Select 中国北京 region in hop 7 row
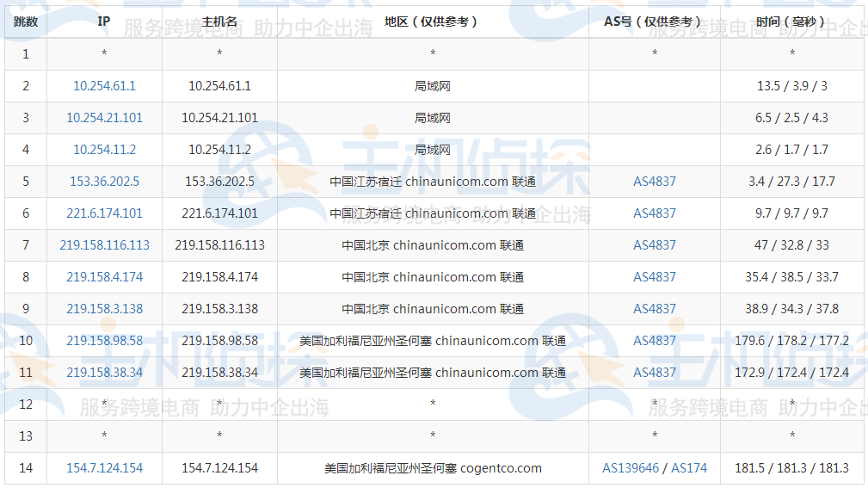Image resolution: width=868 pixels, height=488 pixels. pos(433,245)
